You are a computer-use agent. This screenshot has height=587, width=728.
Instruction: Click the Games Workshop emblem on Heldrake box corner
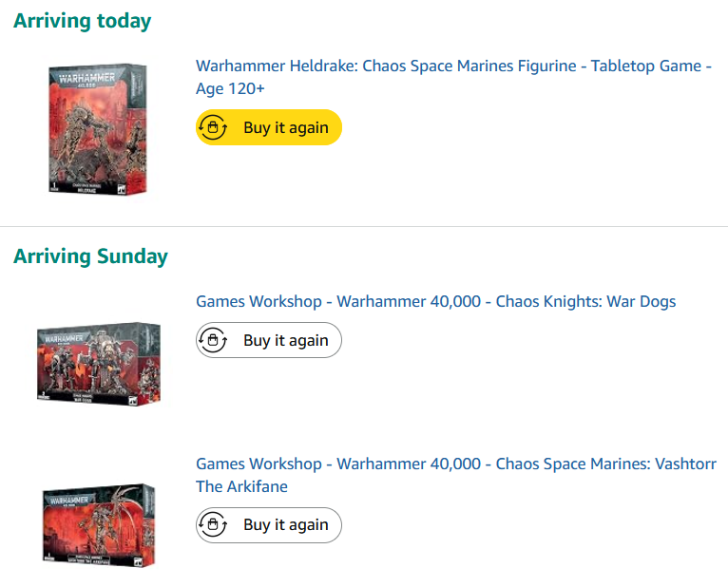coord(122,188)
